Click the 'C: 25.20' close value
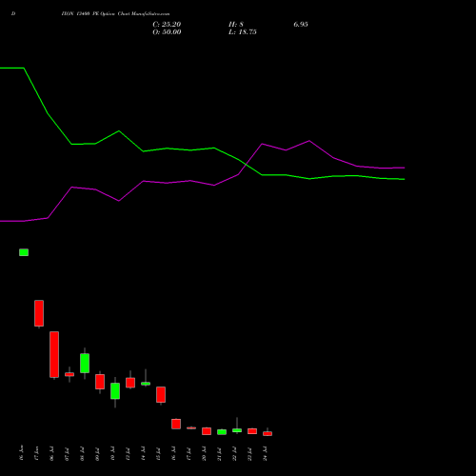This screenshot has height=476, width=476. click(x=167, y=25)
